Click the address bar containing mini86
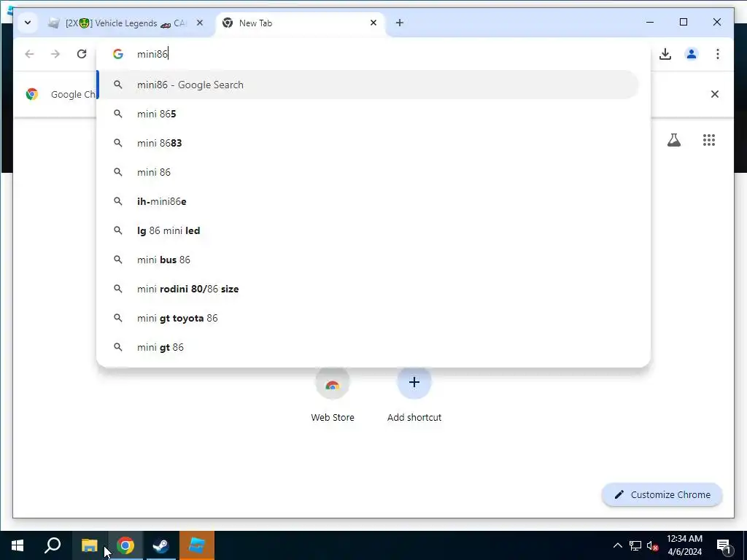The image size is (747, 560). [373, 54]
